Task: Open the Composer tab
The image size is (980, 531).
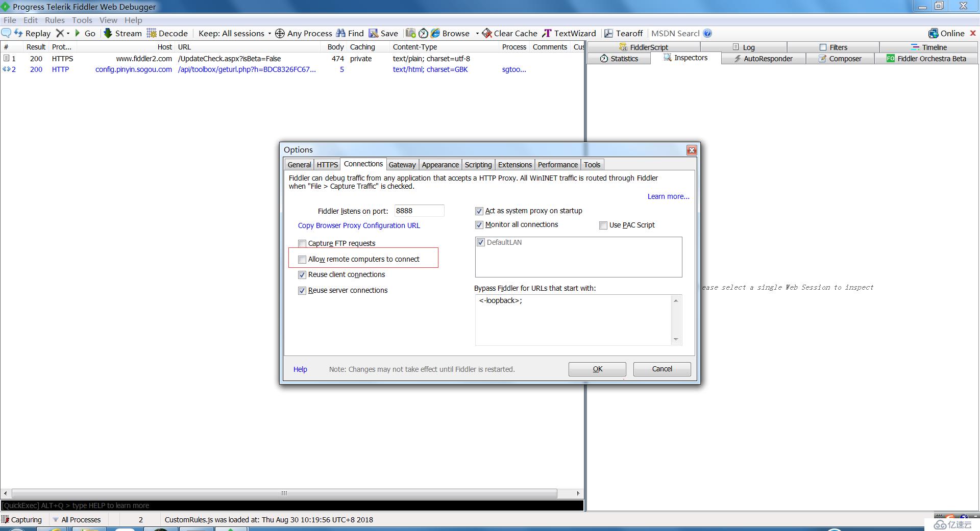Action: click(840, 59)
